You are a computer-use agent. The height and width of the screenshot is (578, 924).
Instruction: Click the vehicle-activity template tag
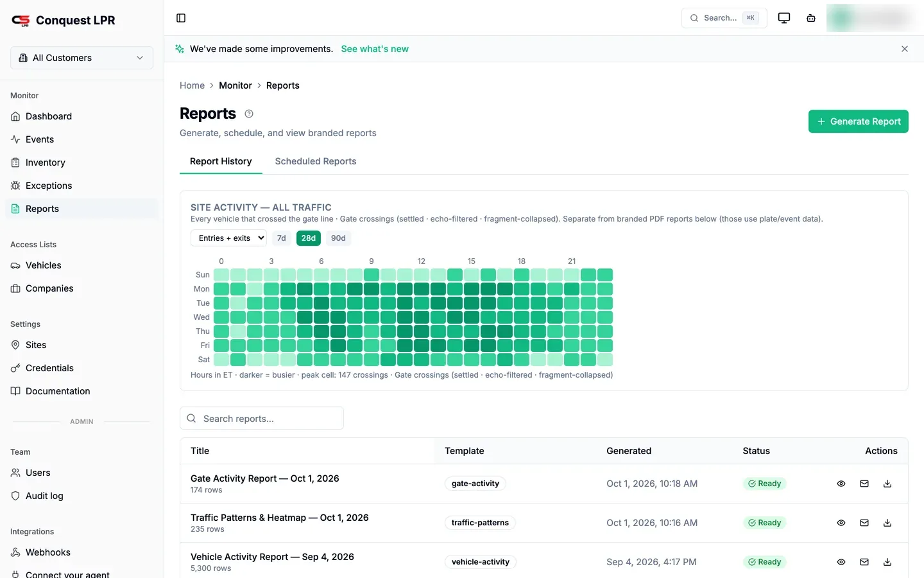click(x=481, y=562)
